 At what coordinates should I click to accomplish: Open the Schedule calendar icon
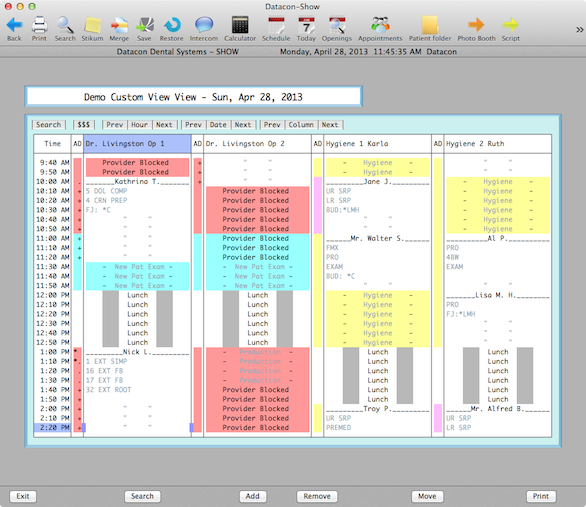point(276,25)
